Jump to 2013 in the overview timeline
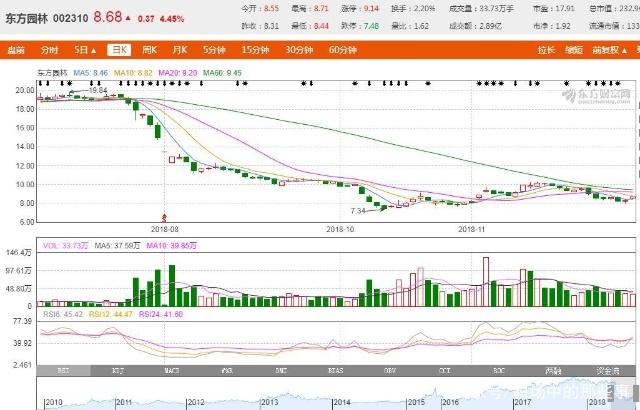 pyautogui.click(x=270, y=402)
